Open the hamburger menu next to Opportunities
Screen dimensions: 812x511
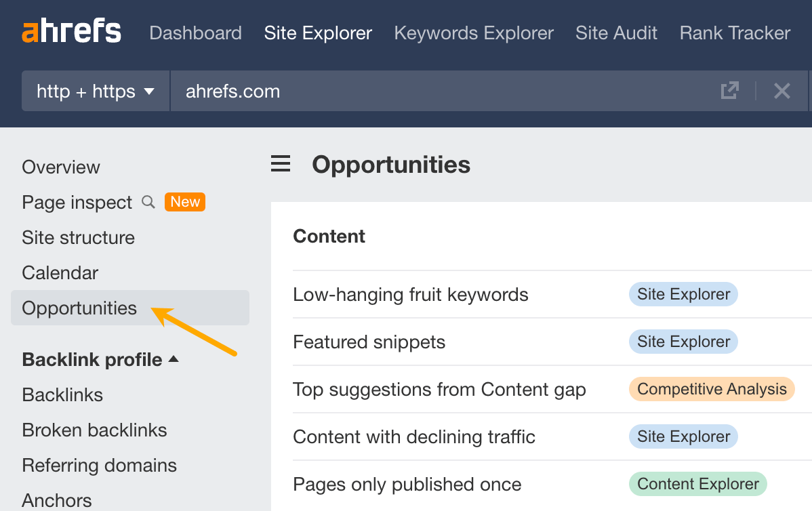pos(280,163)
